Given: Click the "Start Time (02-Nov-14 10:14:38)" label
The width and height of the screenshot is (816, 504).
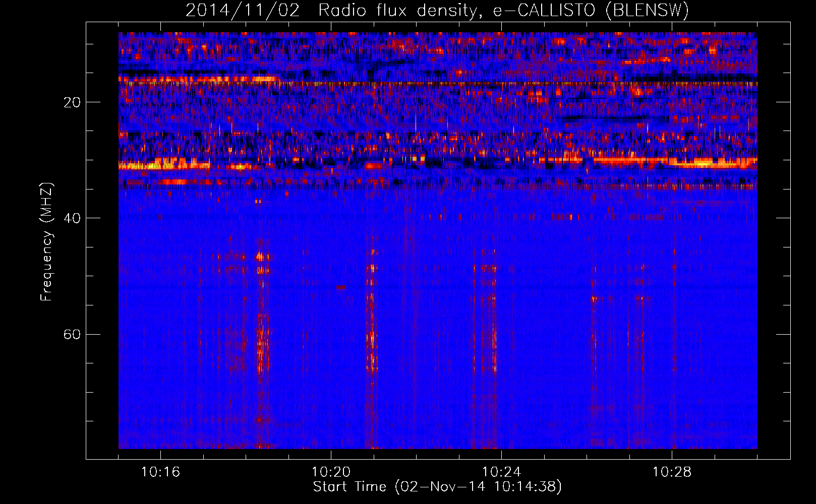Looking at the screenshot, I should click(437, 487).
